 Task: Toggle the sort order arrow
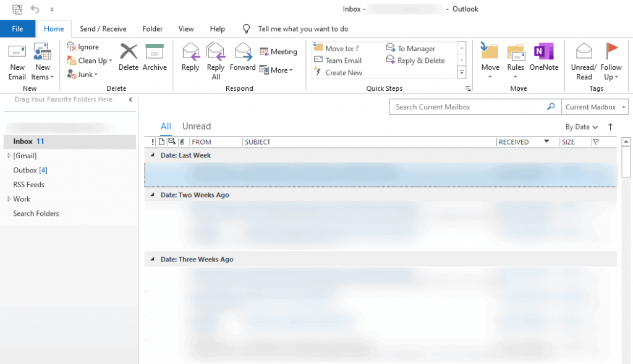[x=610, y=127]
